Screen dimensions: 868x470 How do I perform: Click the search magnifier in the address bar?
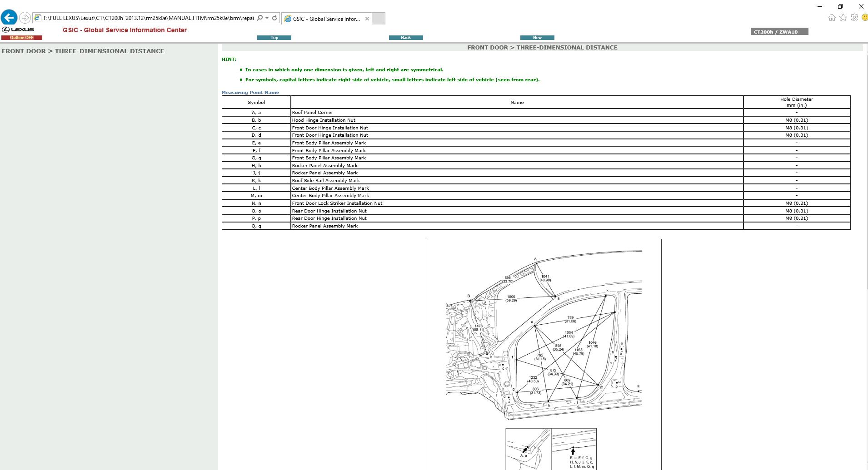[259, 18]
